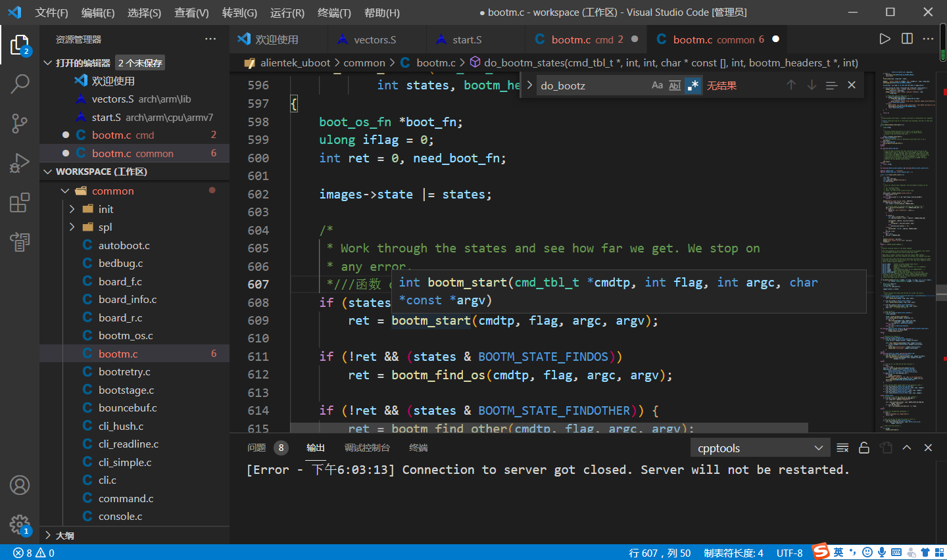Switch to the 问题 problems panel tab
Image resolution: width=947 pixels, height=560 pixels.
tap(256, 448)
